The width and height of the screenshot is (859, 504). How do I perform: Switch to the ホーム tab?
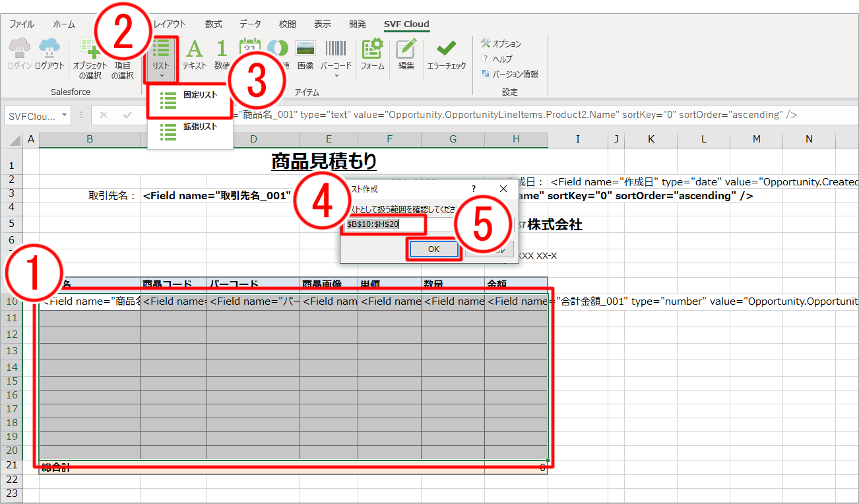pos(64,24)
